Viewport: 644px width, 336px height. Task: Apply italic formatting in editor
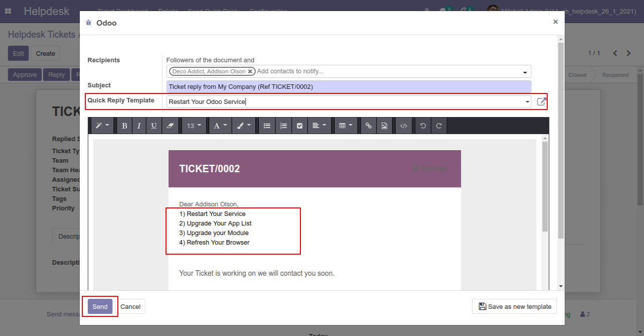point(139,126)
